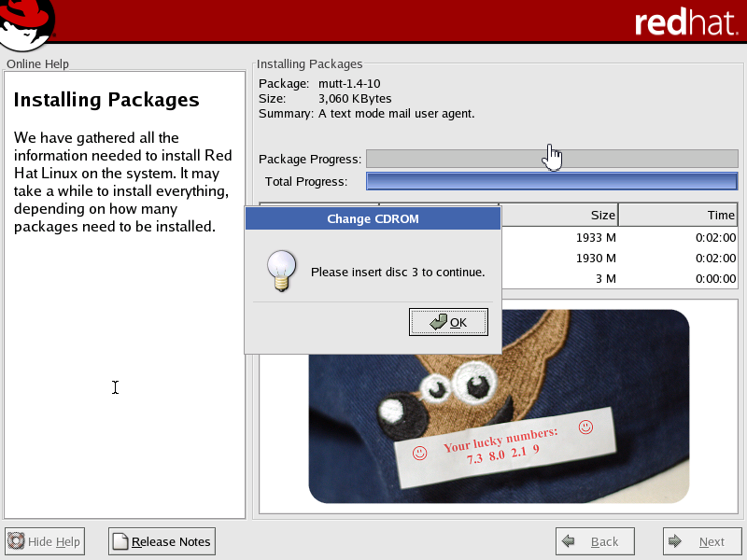Click the package summary text
This screenshot has height=560, width=747.
[x=396, y=114]
